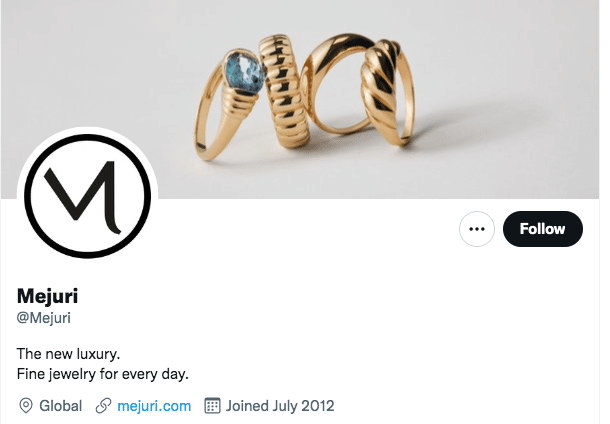Click bio line 'The new luxury.'
The image size is (610, 424).
tap(68, 354)
